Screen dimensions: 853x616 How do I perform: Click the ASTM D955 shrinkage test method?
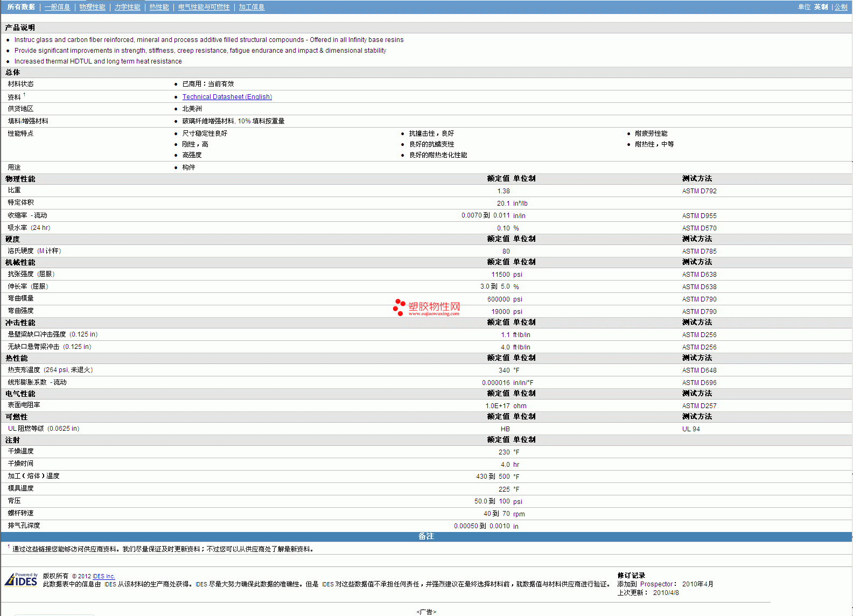tap(699, 216)
